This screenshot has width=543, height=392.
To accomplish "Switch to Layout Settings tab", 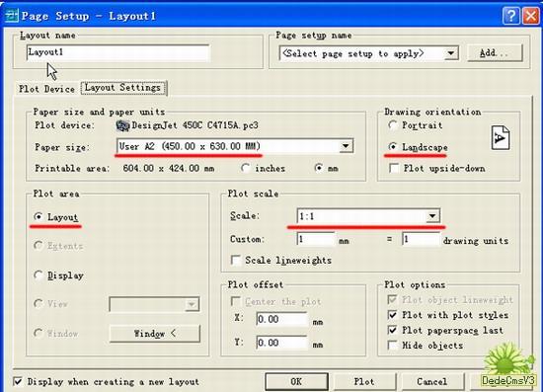I will [123, 88].
